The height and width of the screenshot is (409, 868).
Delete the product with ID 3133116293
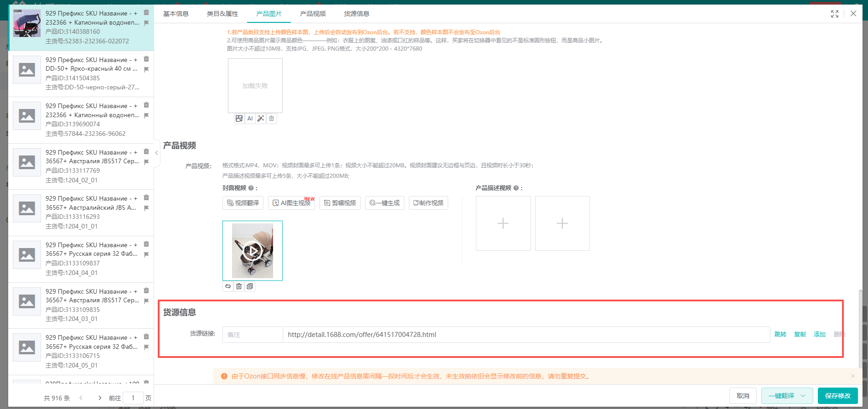(x=146, y=197)
